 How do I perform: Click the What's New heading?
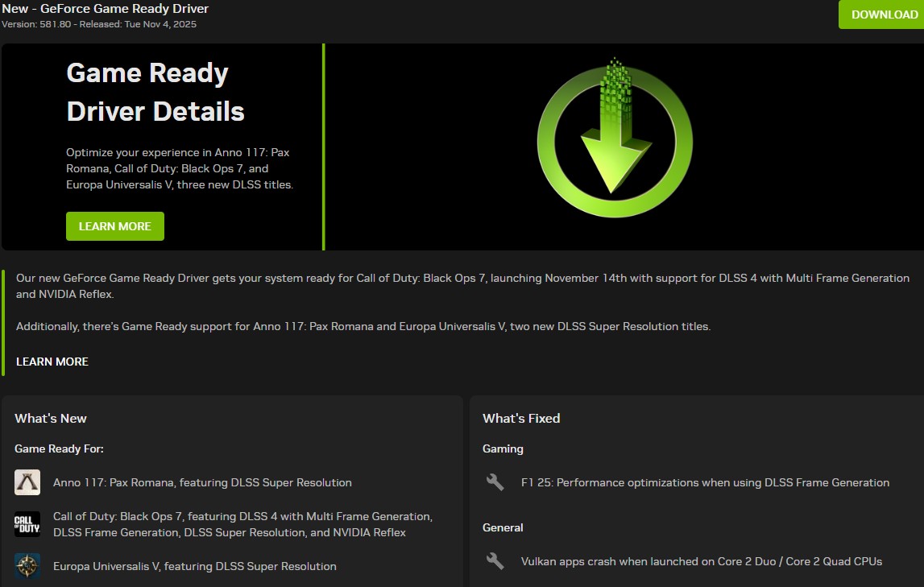(51, 418)
